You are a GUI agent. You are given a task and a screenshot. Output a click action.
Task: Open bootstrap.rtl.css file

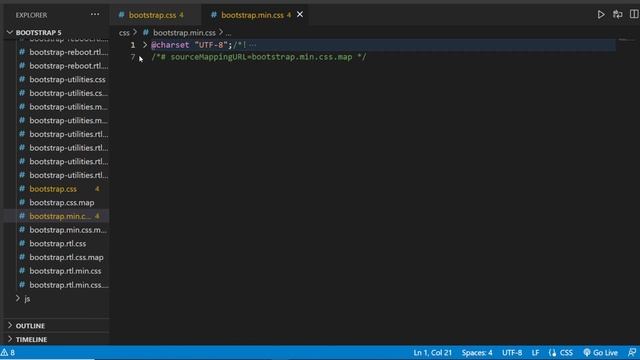pos(58,244)
